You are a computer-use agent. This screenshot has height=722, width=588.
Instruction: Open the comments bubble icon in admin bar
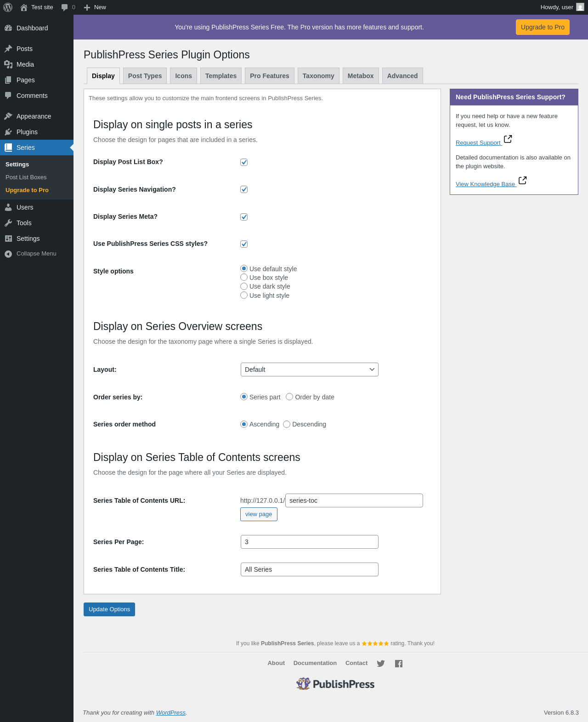point(65,7)
